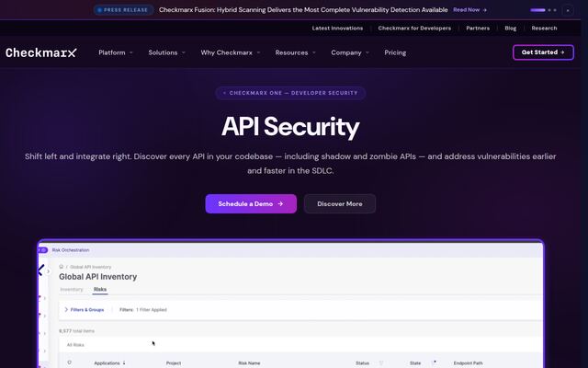588x368 pixels.
Task: Open Checkmarx for Developers link
Action: (414, 29)
